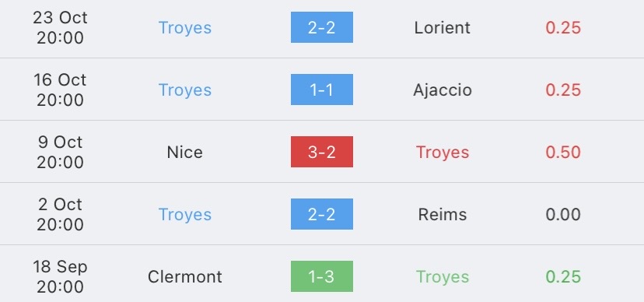Click the green 0.25 handicap value
Image resolution: width=644 pixels, height=302 pixels.
click(x=563, y=276)
